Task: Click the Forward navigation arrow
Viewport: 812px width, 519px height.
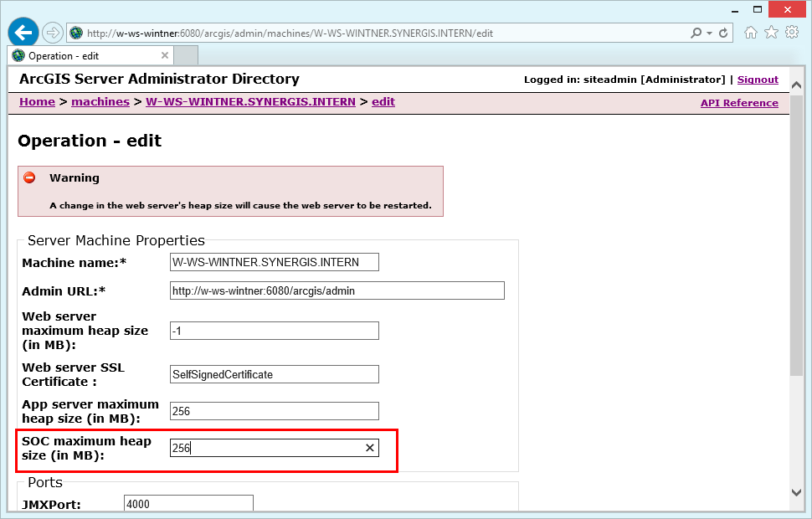Action: tap(50, 32)
